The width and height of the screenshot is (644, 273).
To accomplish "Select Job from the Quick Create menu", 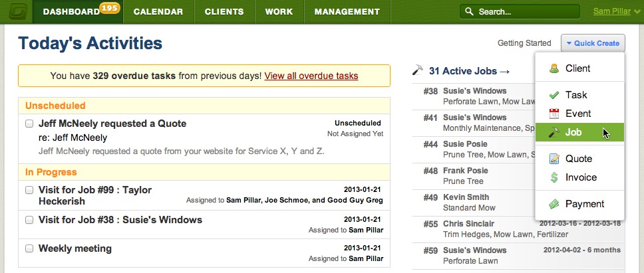I will tap(579, 132).
